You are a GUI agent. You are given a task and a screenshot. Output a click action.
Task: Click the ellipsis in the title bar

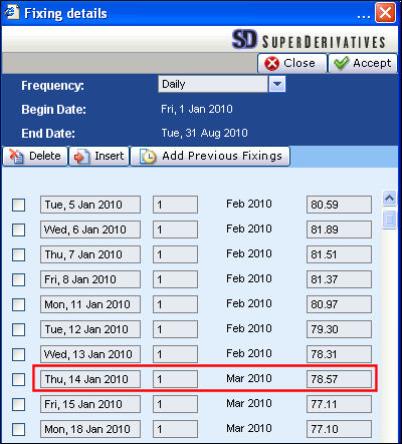pyautogui.click(x=363, y=16)
